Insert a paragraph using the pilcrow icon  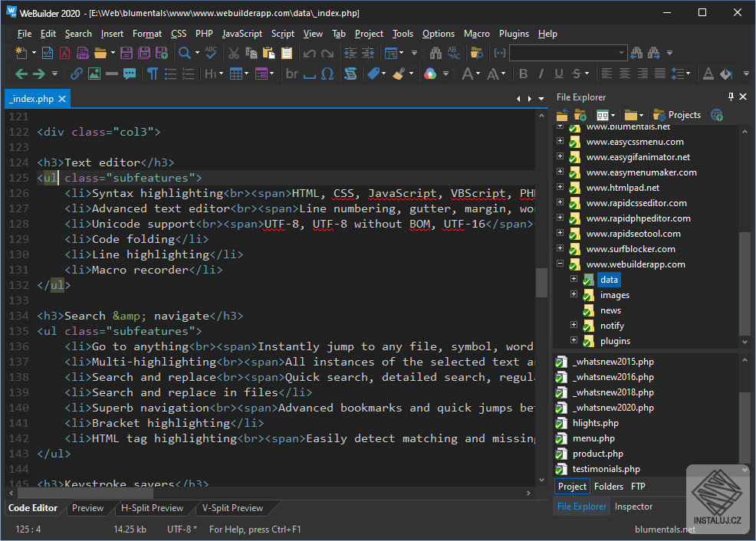153,74
